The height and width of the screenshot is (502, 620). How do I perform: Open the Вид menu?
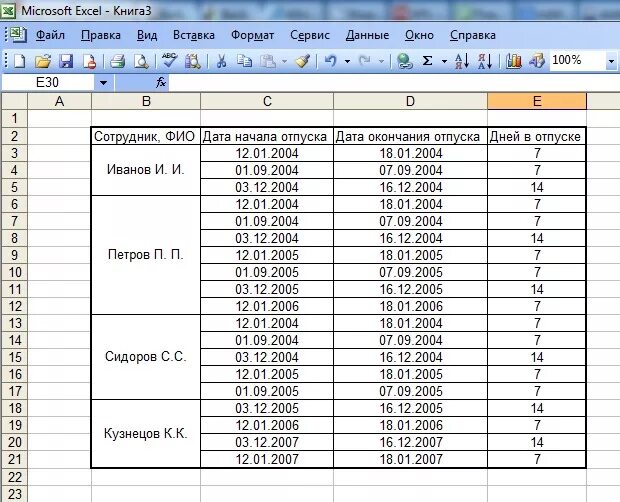click(x=147, y=35)
